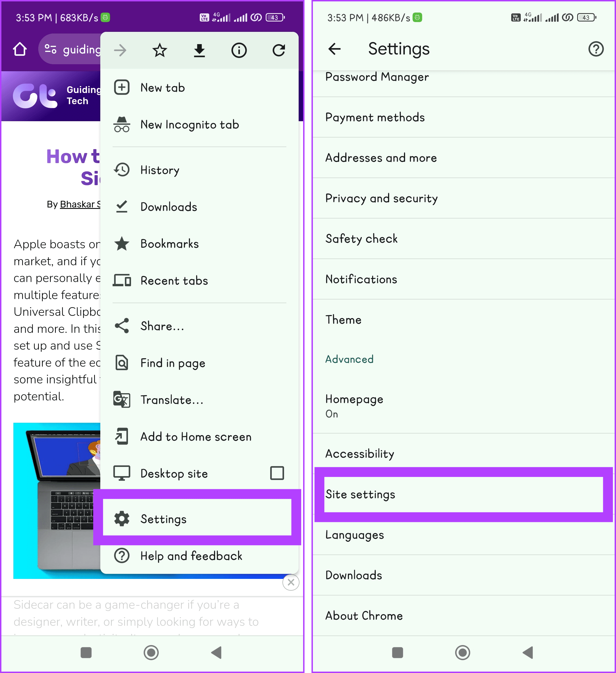This screenshot has height=673, width=616.
Task: Open page info circle icon
Action: (239, 51)
